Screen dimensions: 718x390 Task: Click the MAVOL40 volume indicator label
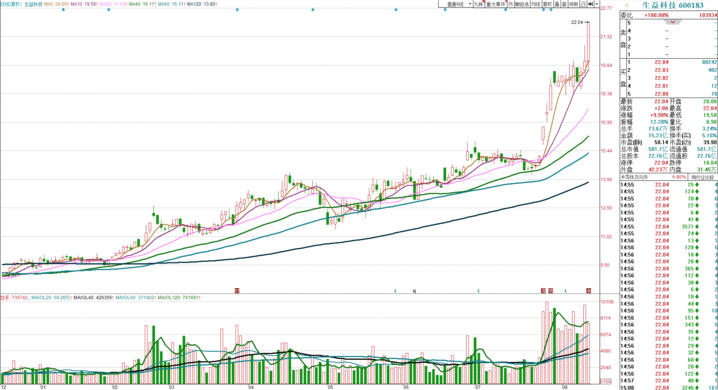coord(93,298)
